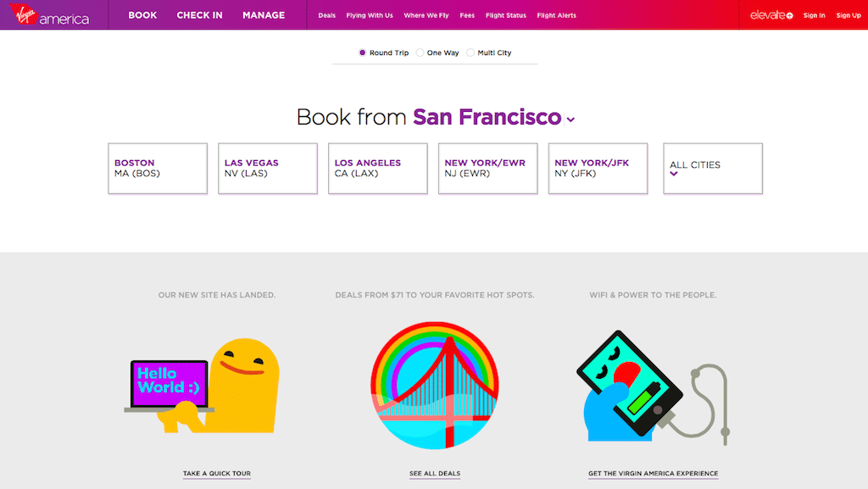Choose New York/EWR destination
Viewport: 868px width, 489px height.
pos(487,168)
